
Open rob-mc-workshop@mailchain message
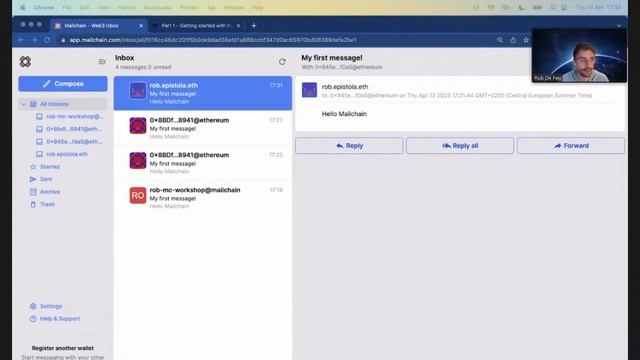point(203,198)
